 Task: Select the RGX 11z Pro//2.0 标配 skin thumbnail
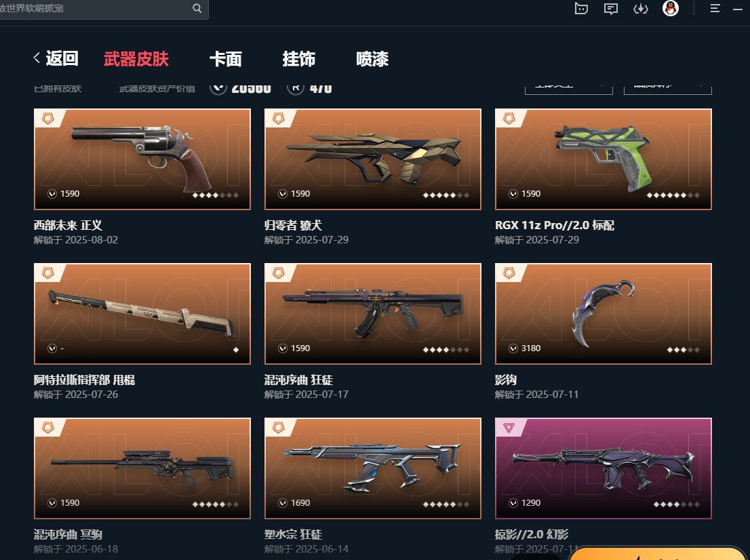[x=603, y=159]
